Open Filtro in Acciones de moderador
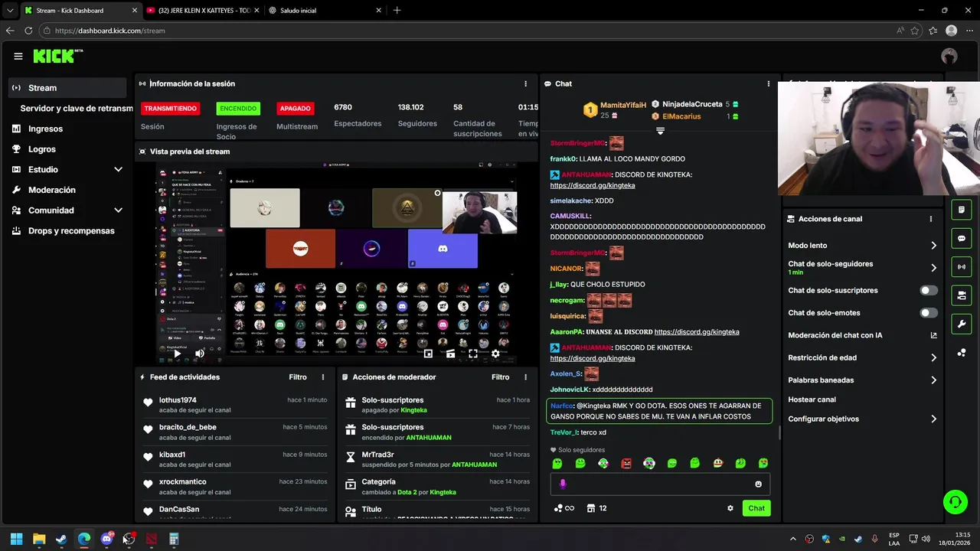 pos(500,377)
